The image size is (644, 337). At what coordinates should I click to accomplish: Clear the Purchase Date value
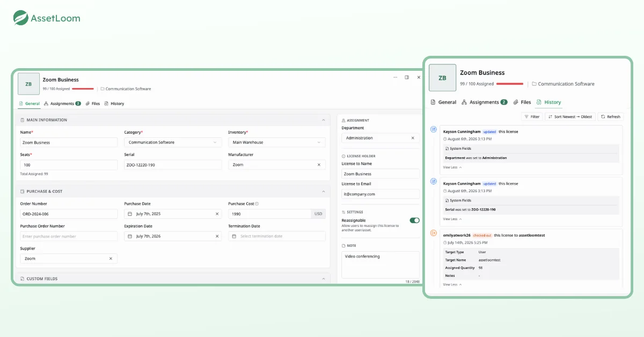[217, 214]
